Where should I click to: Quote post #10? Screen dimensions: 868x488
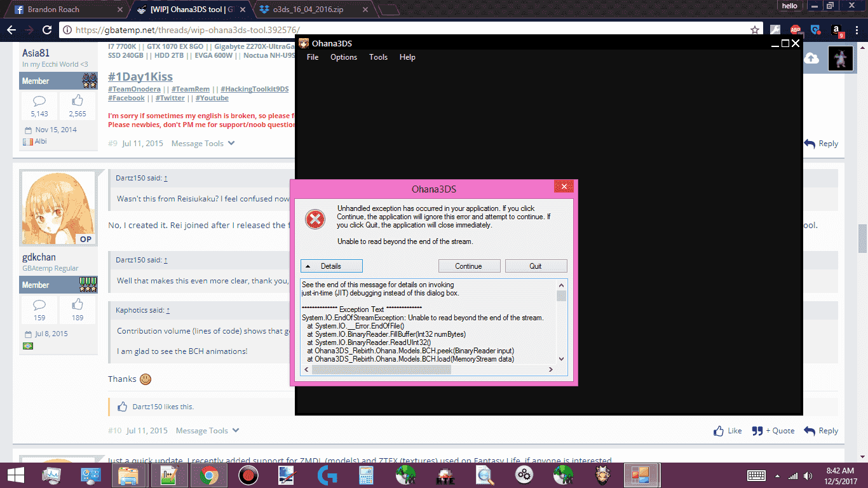coord(773,431)
